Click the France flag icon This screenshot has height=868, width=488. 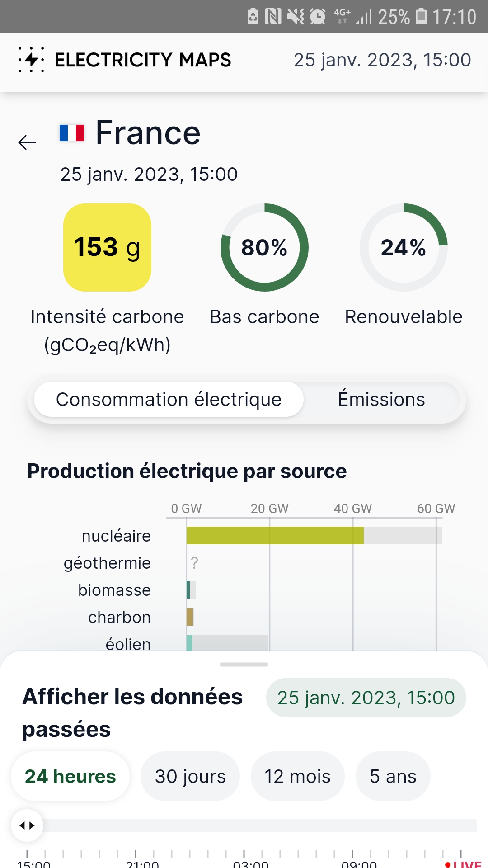point(72,132)
